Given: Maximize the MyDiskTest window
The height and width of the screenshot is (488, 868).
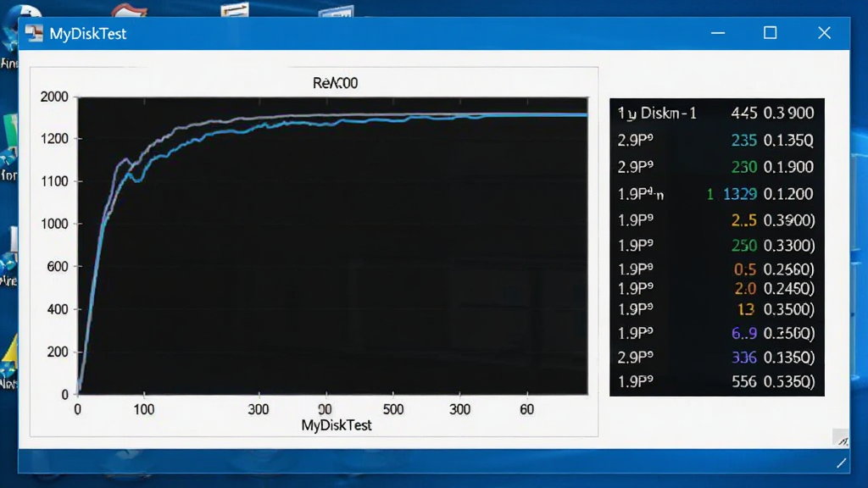Looking at the screenshot, I should click(770, 33).
